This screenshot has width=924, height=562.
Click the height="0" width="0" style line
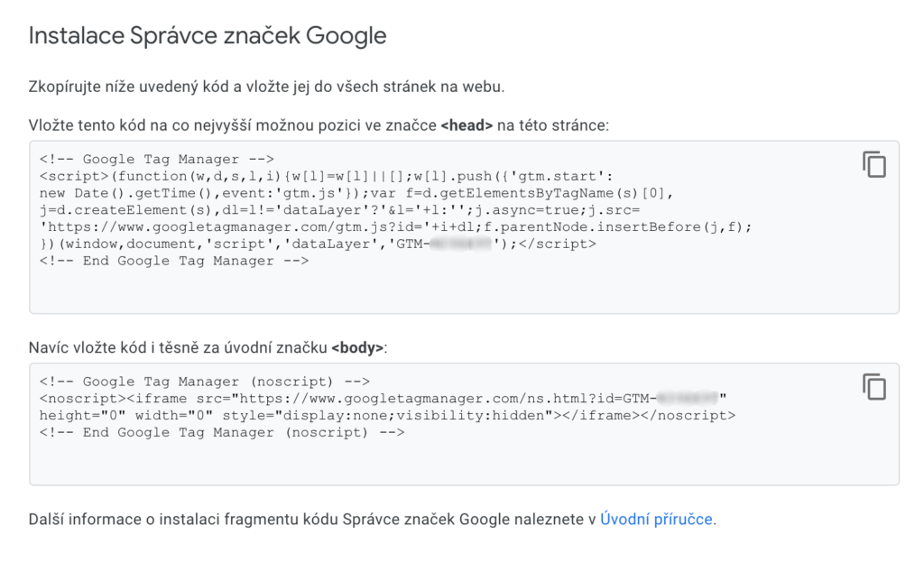point(387,416)
